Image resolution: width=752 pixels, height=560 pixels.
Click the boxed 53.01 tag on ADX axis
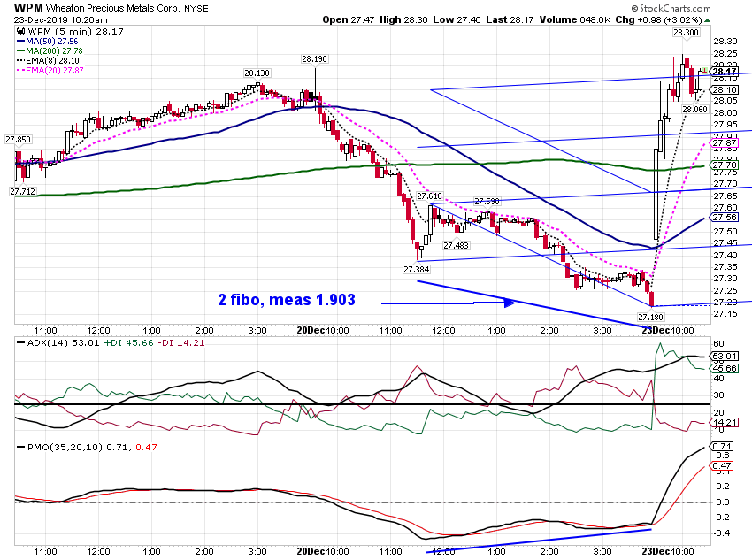(x=725, y=356)
